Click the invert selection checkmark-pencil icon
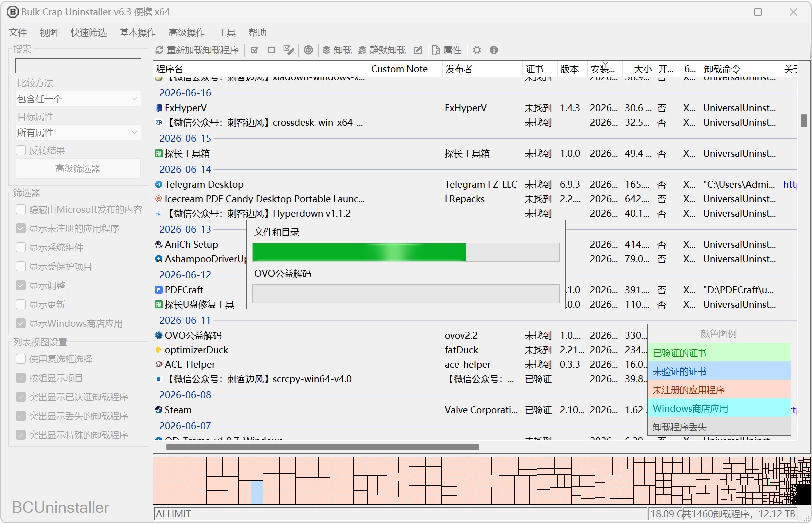The height and width of the screenshot is (524, 812). point(288,50)
